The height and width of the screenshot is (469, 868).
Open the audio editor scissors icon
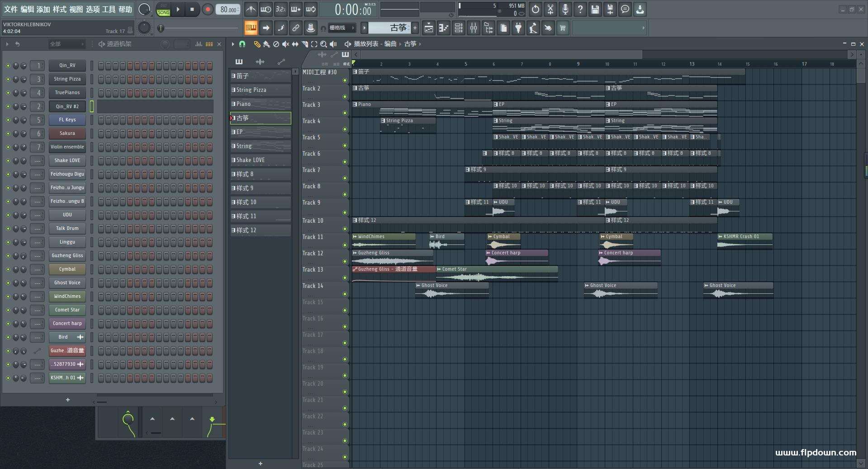(x=550, y=9)
